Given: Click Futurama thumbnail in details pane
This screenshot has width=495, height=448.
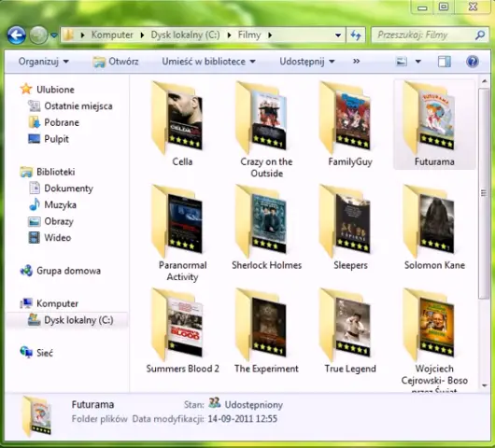Looking at the screenshot, I should tap(37, 416).
